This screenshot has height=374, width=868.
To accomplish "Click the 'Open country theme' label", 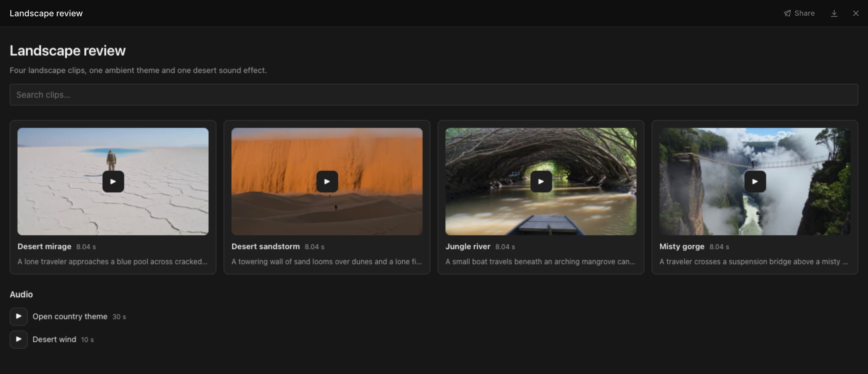I will [x=70, y=316].
